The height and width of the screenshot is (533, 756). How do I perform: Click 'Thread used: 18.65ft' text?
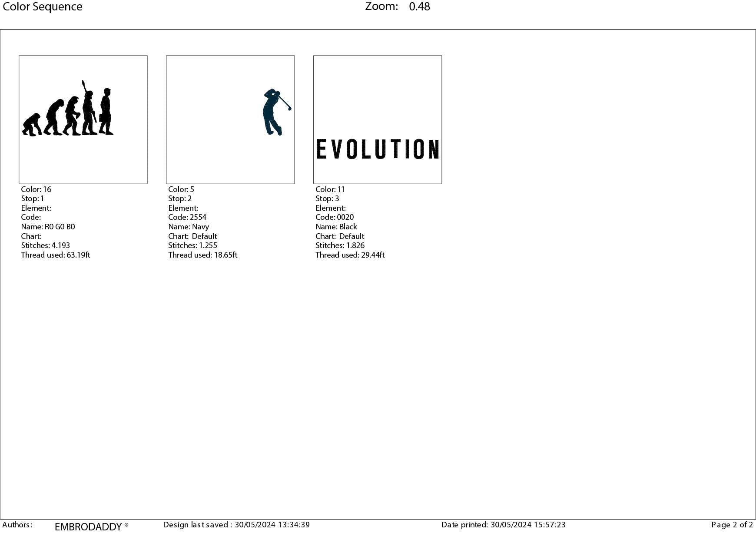click(x=202, y=255)
